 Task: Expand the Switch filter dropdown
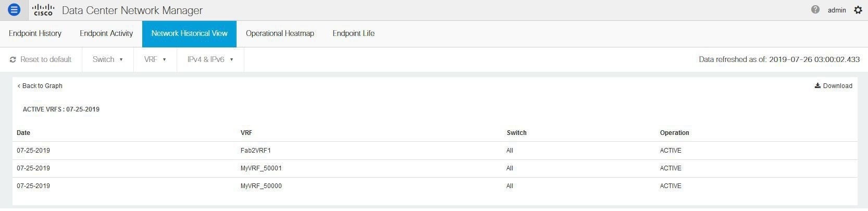pos(108,59)
